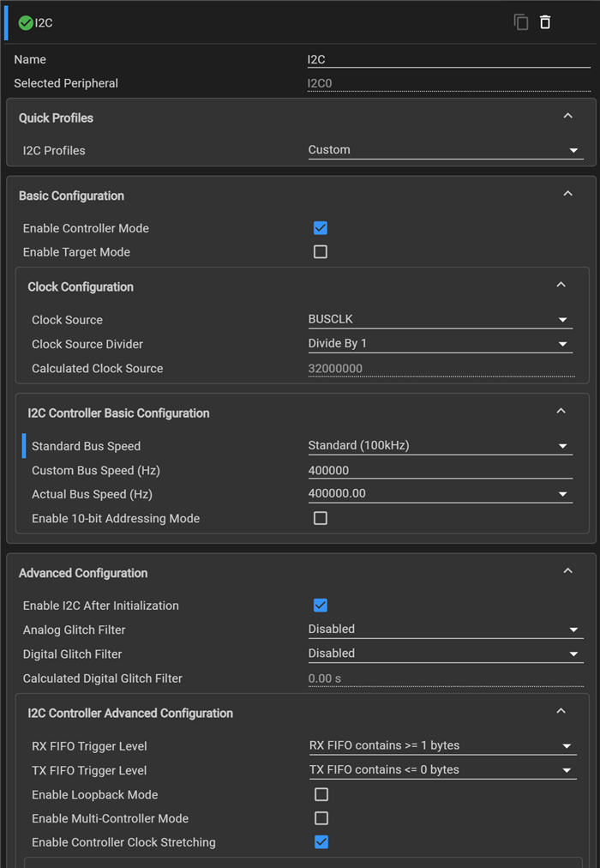Open the Clock Source dropdown
This screenshot has width=600, height=868.
440,320
